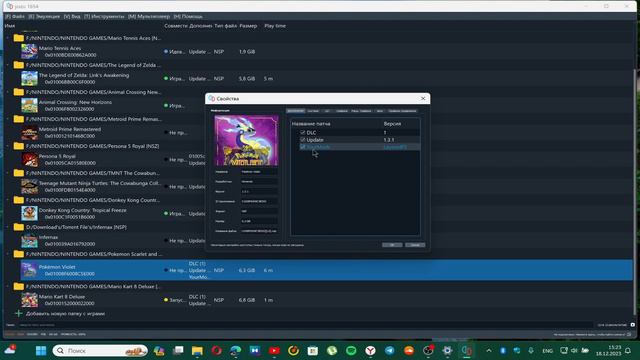Click the yuzu emulator taskbar icon

click(x=467, y=351)
